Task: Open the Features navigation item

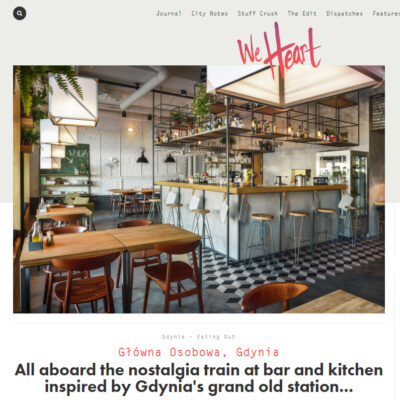Action: click(x=386, y=14)
